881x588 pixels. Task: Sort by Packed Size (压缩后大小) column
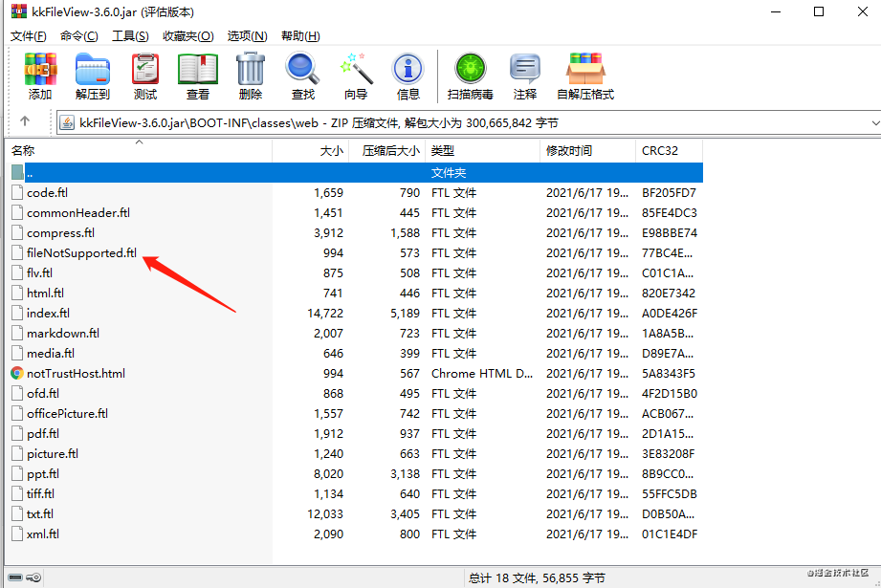click(387, 150)
